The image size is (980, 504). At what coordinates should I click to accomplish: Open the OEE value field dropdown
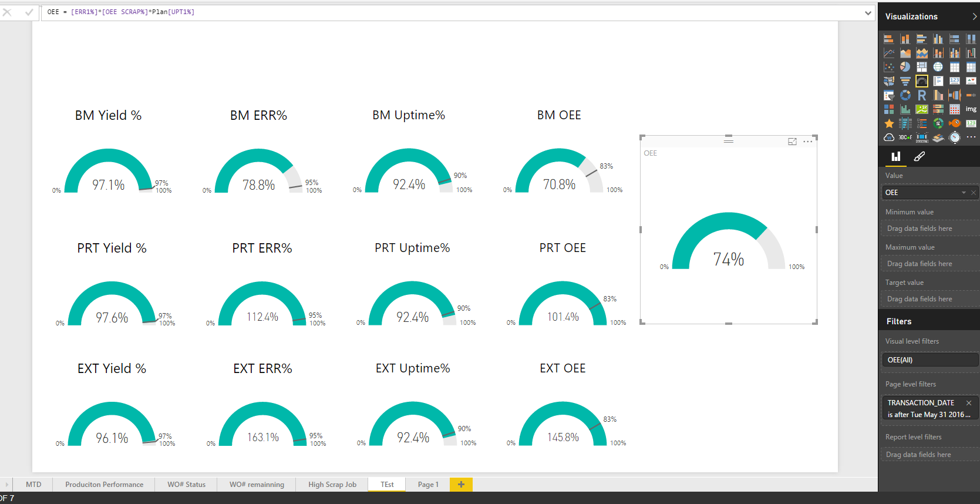(964, 193)
